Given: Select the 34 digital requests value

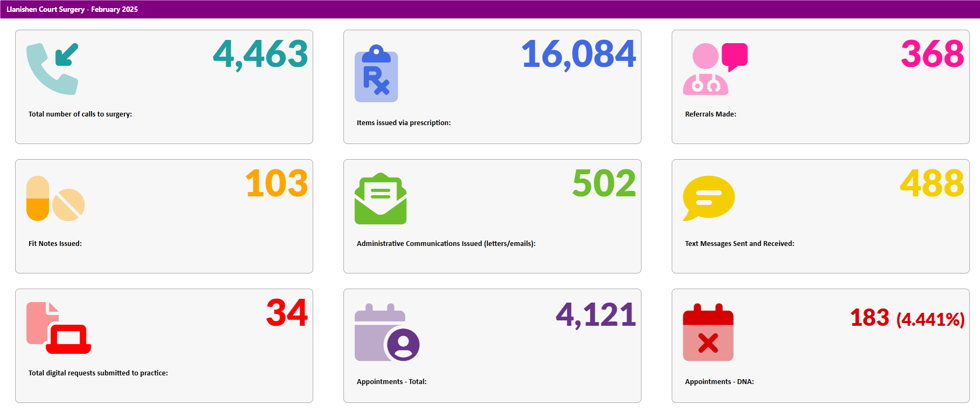Looking at the screenshot, I should pos(287,313).
